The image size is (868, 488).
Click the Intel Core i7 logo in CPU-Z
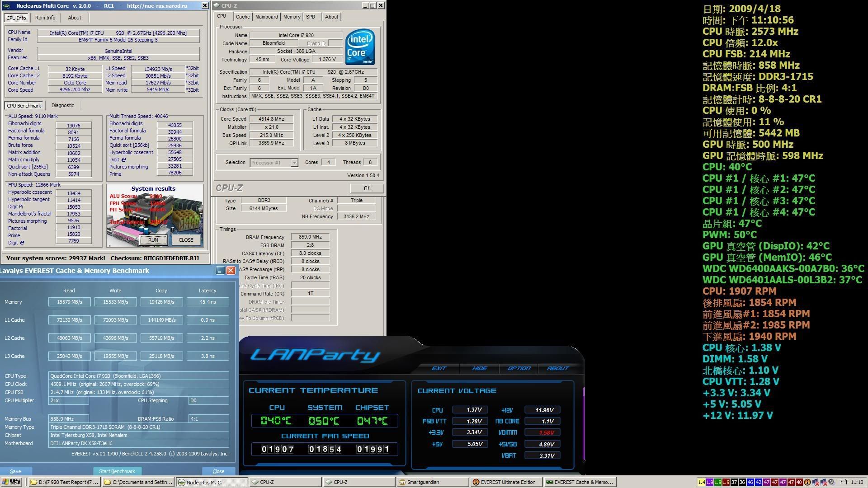click(360, 47)
